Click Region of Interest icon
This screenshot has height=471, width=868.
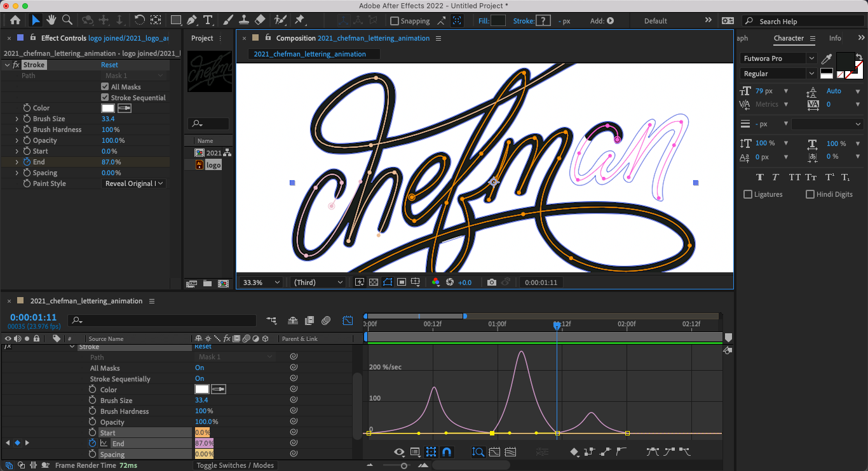(402, 282)
